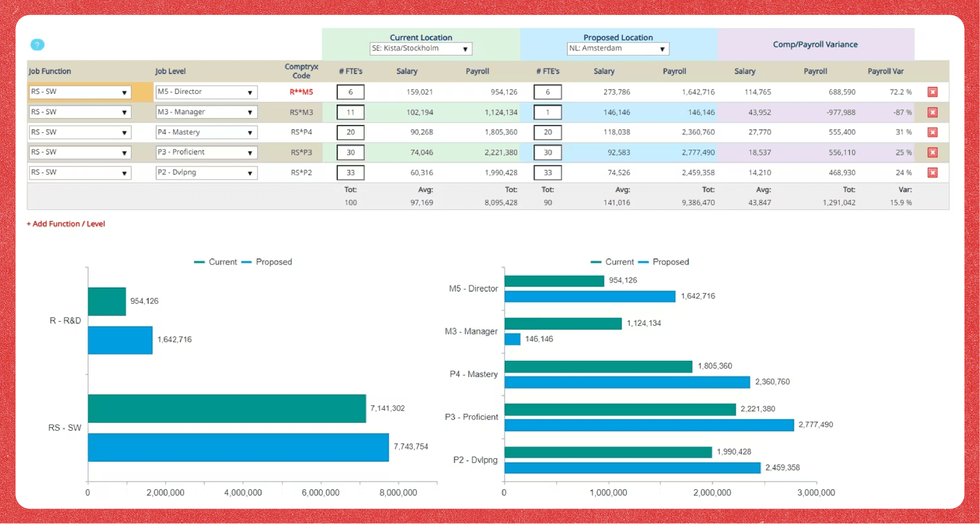Click R - R&D current bar in left chart

[x=106, y=301]
